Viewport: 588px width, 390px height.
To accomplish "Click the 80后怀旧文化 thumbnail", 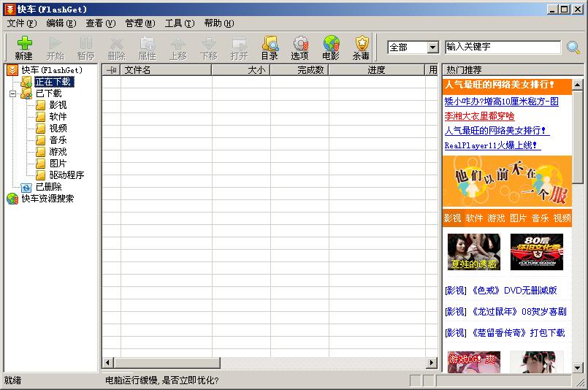I will click(x=537, y=252).
